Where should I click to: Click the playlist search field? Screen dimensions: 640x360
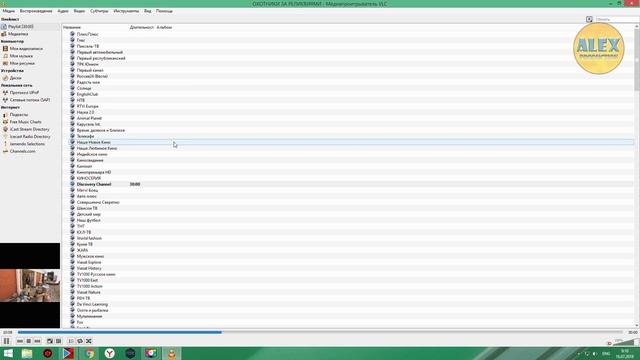pyautogui.click(x=615, y=19)
